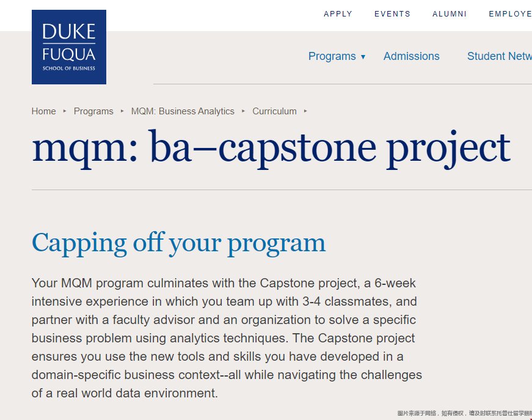Click the Capstone project description paragraph
Viewport: 532px width, 420px height.
click(227, 338)
